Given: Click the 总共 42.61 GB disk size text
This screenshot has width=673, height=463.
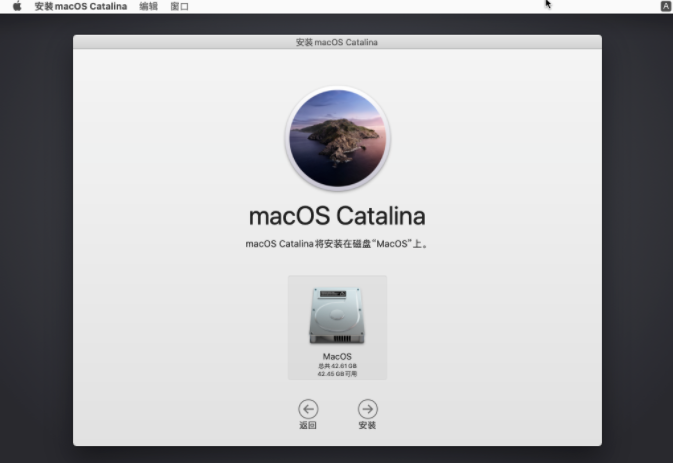Looking at the screenshot, I should click(337, 366).
